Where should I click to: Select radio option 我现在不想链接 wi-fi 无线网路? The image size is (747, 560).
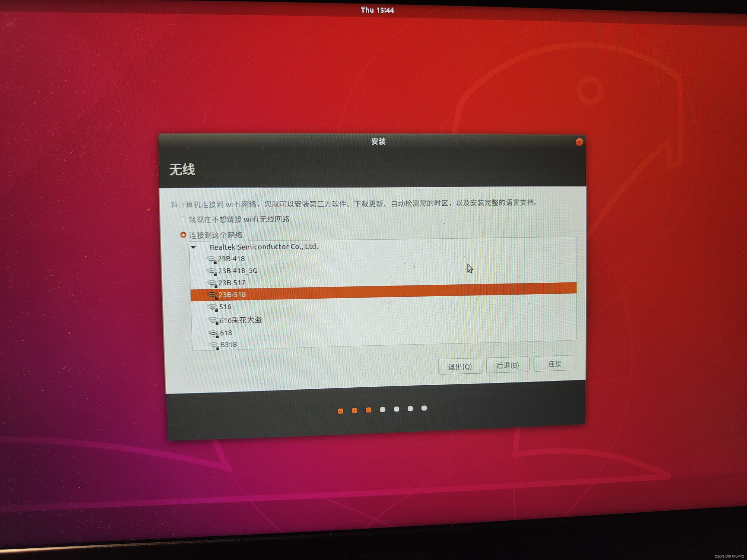point(183,219)
